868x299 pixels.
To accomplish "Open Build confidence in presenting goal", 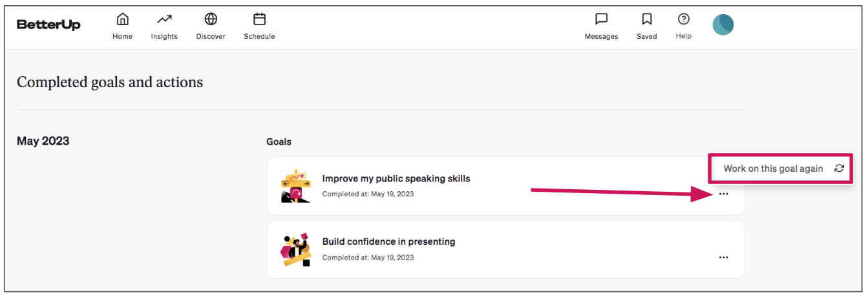I will (x=388, y=242).
